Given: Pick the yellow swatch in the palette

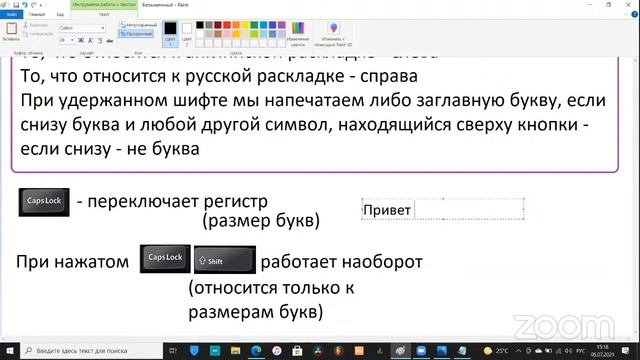Looking at the screenshot, I should coord(245,25).
